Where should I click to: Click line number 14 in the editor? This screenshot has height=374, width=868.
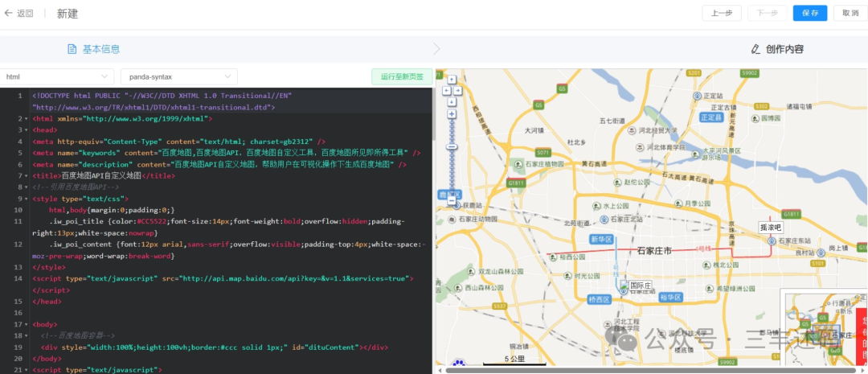[x=18, y=278]
